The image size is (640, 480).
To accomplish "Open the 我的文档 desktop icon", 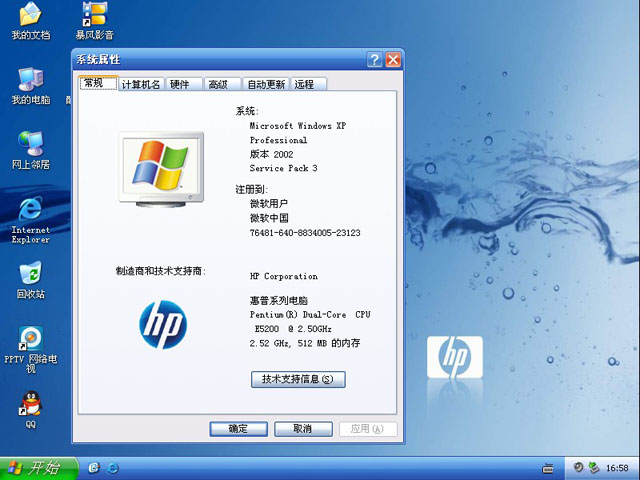I will (31, 20).
